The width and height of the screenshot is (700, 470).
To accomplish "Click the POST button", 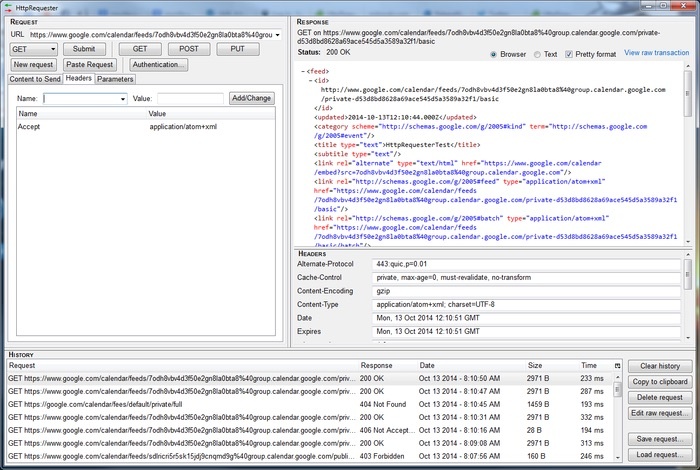I will (189, 49).
